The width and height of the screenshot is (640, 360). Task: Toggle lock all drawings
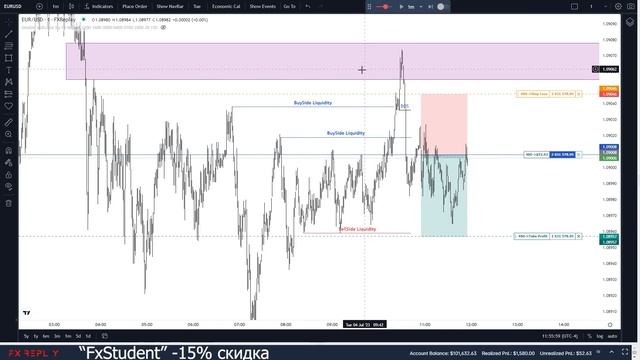pos(9,175)
